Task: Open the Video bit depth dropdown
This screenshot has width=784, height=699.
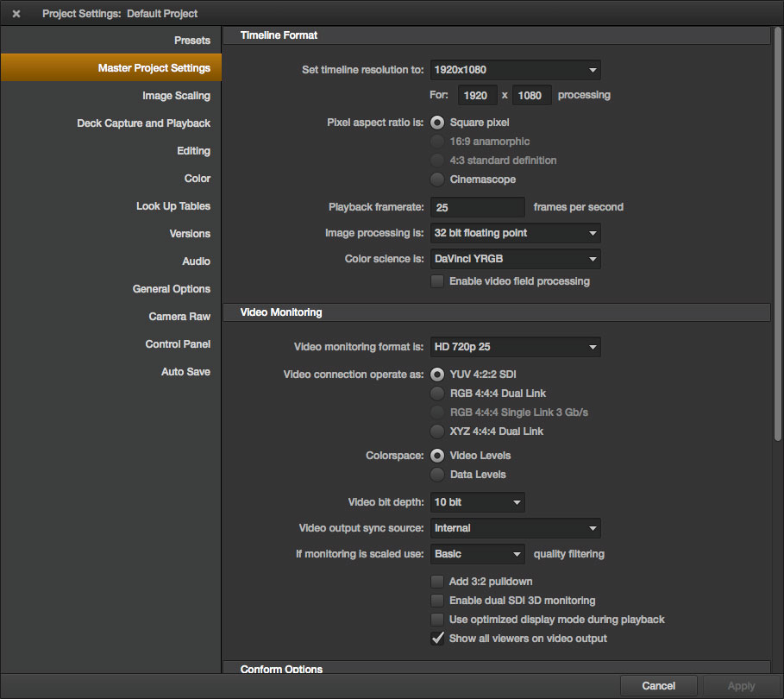Action: tap(477, 502)
